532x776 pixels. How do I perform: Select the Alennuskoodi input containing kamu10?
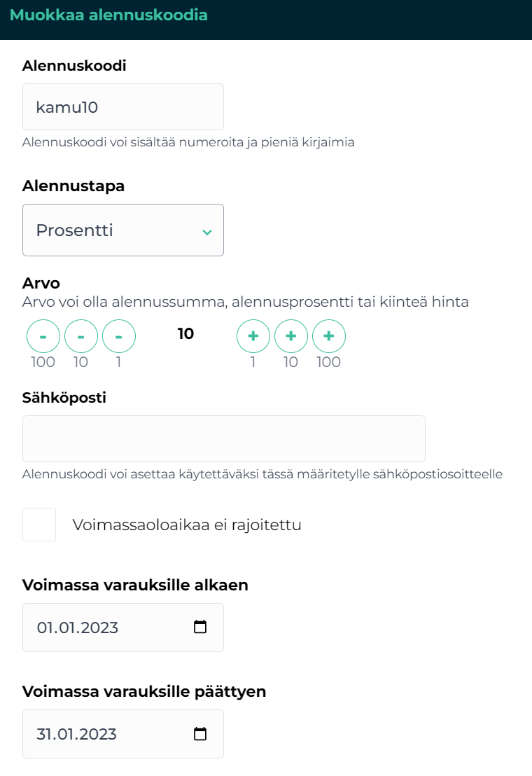click(123, 106)
